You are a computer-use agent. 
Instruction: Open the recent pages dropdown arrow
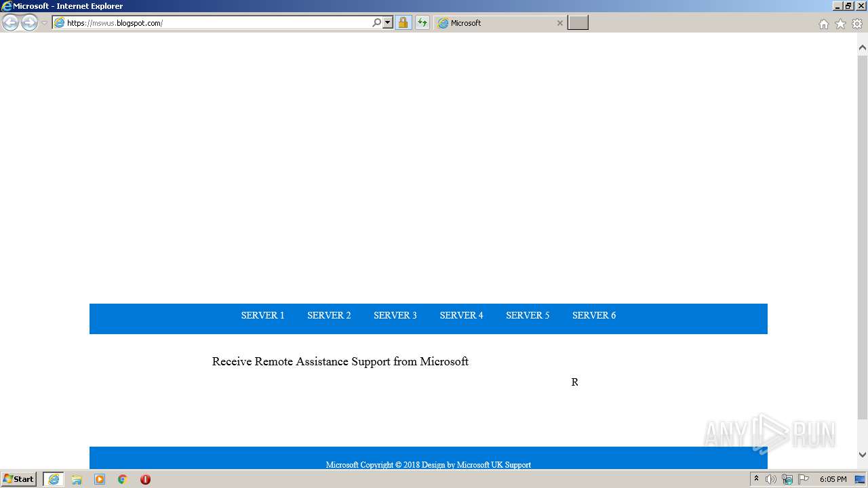(44, 23)
